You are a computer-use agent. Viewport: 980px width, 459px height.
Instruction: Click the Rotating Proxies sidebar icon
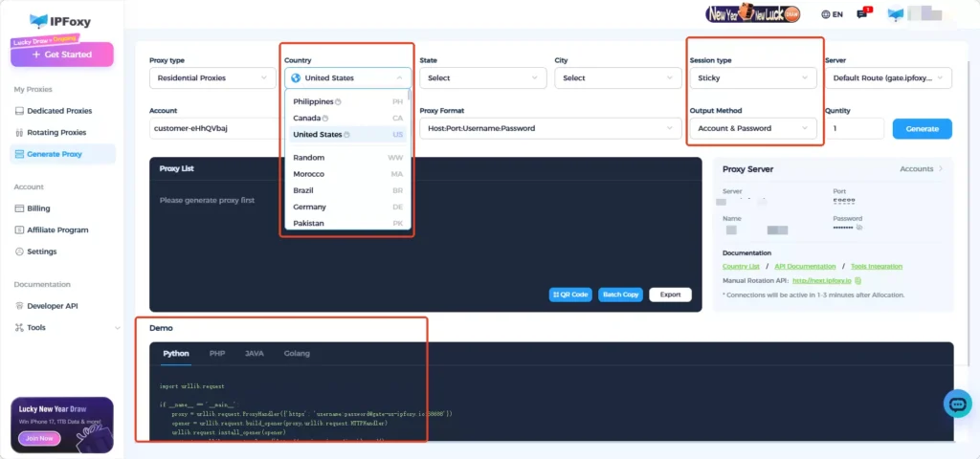coord(19,133)
